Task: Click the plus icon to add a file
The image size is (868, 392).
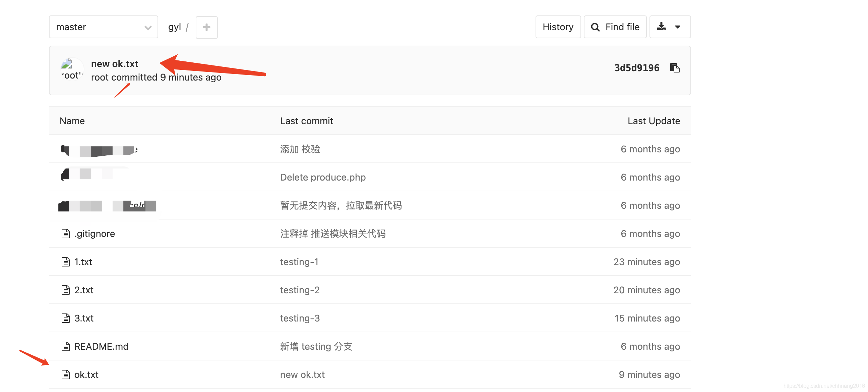Action: [x=206, y=27]
